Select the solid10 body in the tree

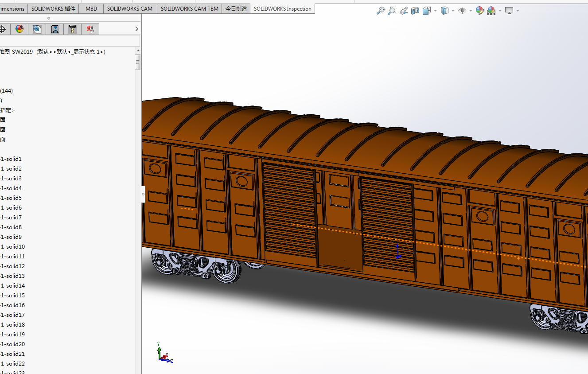(x=12, y=247)
